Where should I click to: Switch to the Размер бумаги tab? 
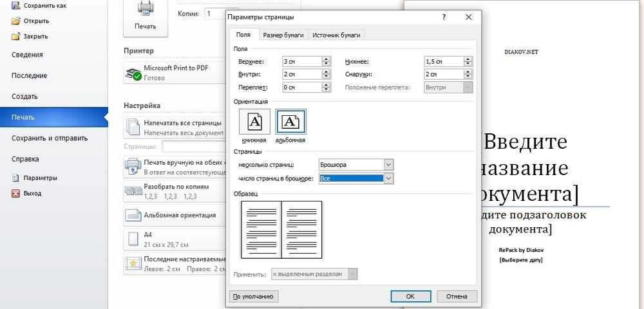coord(283,35)
